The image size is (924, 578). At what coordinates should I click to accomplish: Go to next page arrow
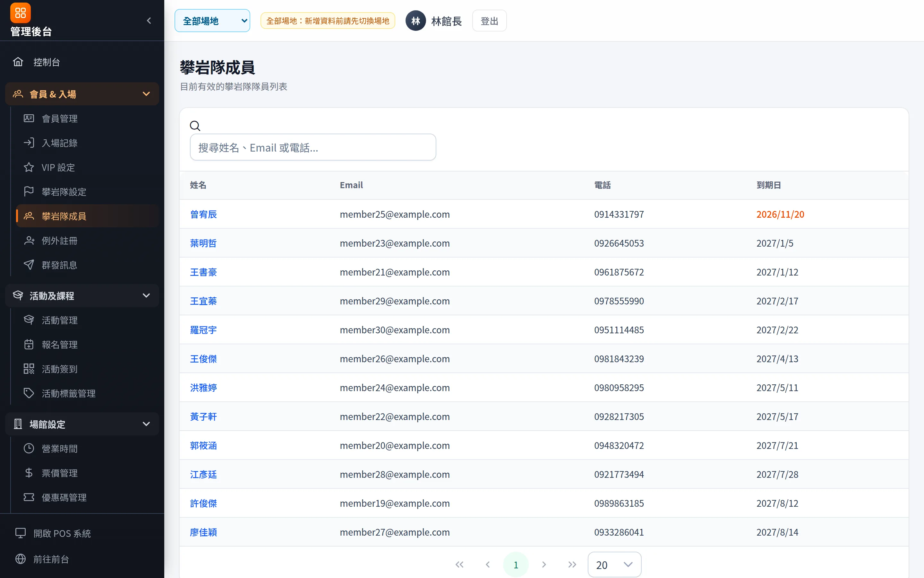point(544,565)
